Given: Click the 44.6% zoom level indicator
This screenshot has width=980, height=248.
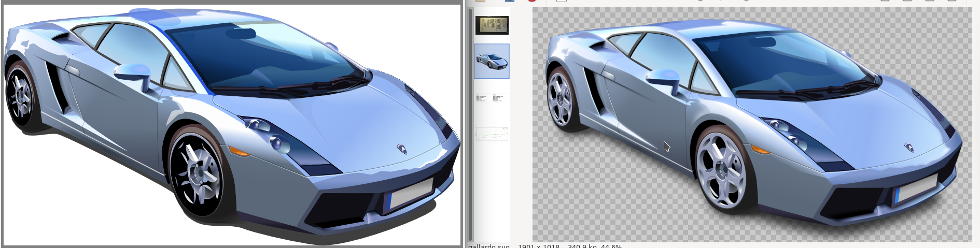Looking at the screenshot, I should pos(611,246).
